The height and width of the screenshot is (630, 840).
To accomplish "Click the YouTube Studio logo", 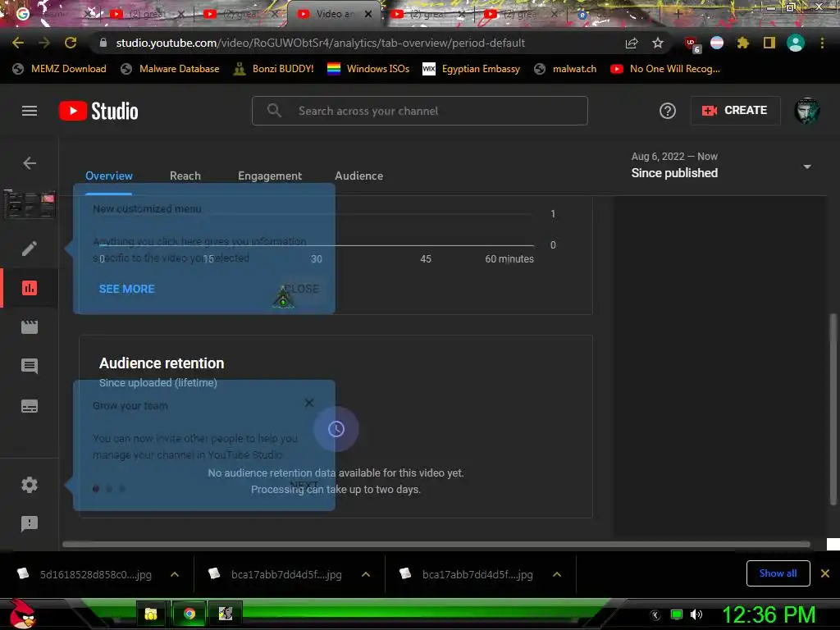I will (x=98, y=111).
